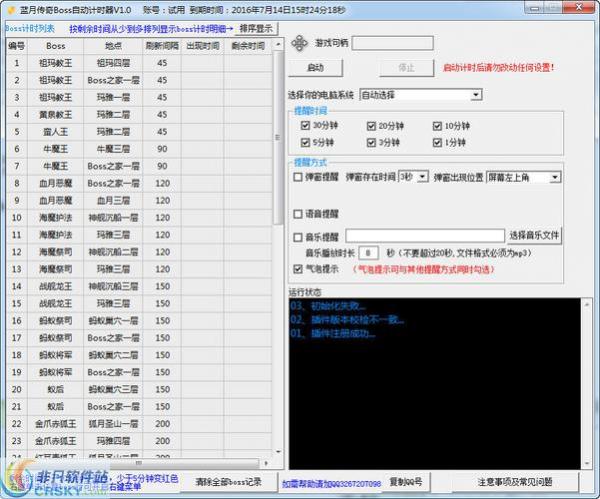Toggle the 30分钟 reminder checkbox
Viewport: 600px width, 499px height.
305,126
